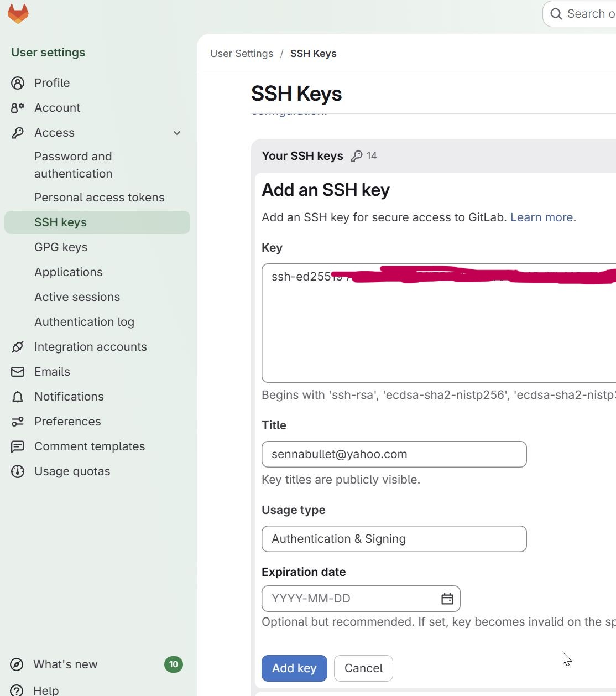Click the Integration accounts plug icon

[x=18, y=347]
